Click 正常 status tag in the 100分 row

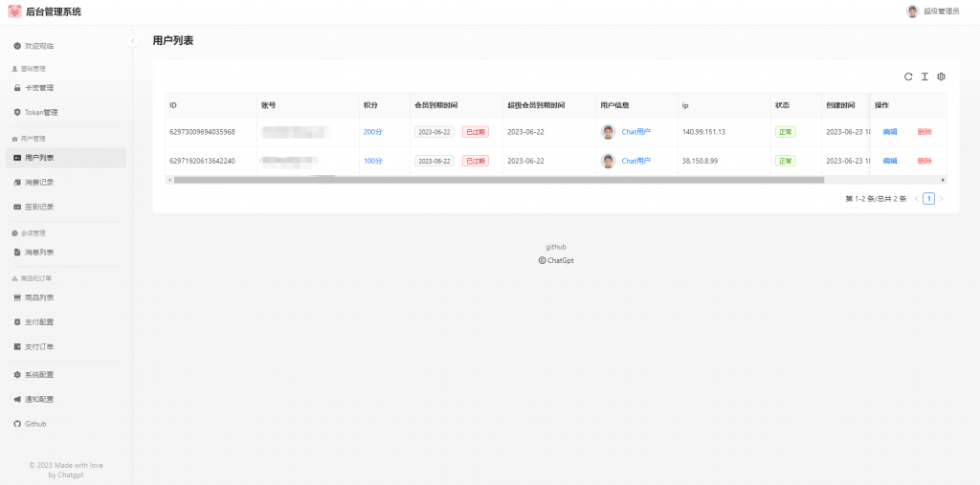786,161
